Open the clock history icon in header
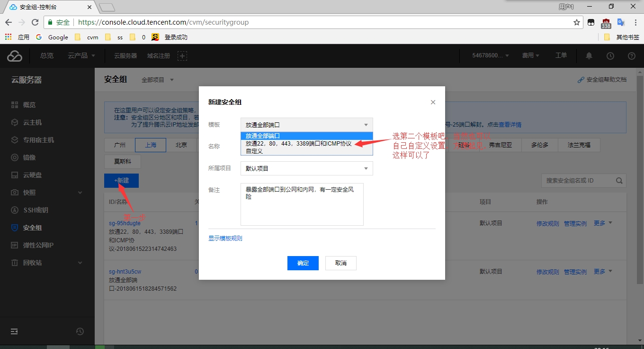Viewport: 644px width, 349px height. [610, 56]
